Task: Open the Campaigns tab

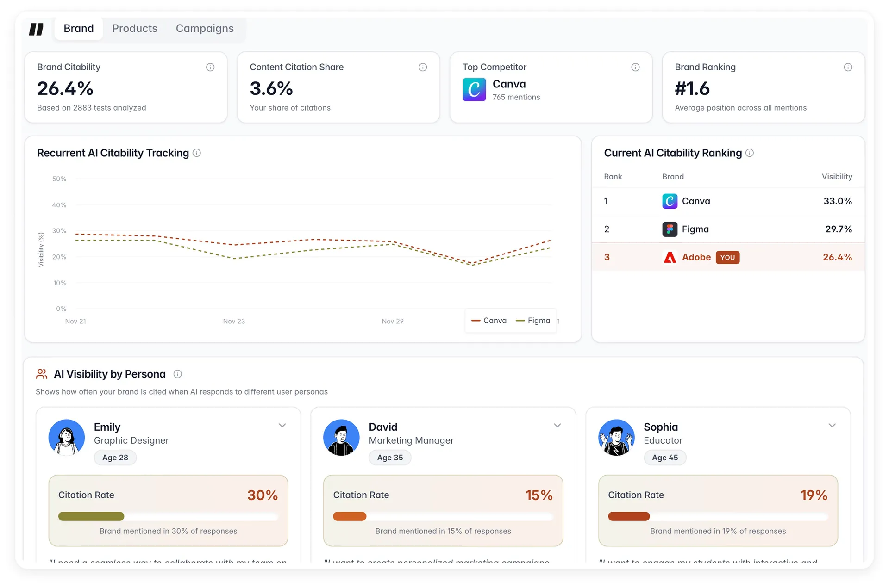Action: pos(205,29)
